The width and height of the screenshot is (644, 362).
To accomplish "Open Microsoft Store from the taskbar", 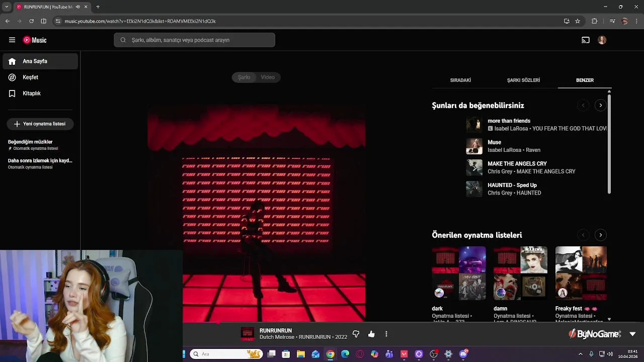I will 286,354.
